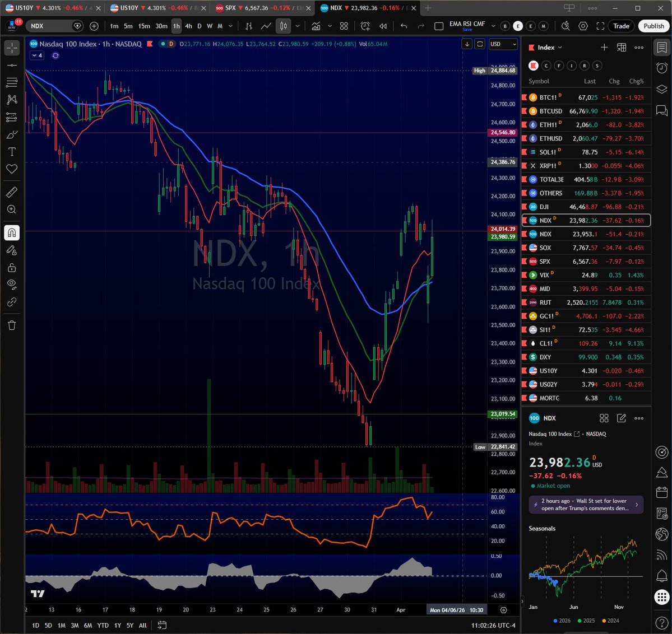
Task: Expand the Wall St news headline
Action: pos(586,505)
